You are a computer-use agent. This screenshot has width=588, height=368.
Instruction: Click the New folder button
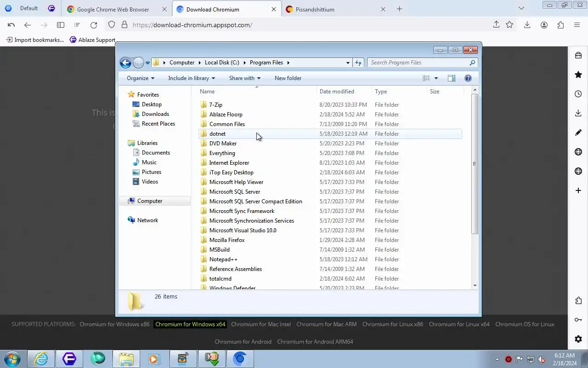point(288,78)
